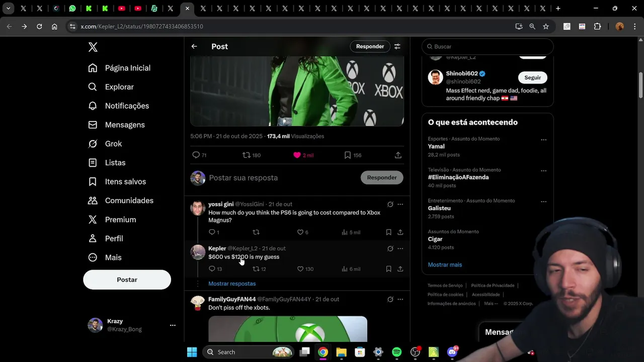Open Listas in sidebar
644x362 pixels.
pyautogui.click(x=107, y=162)
